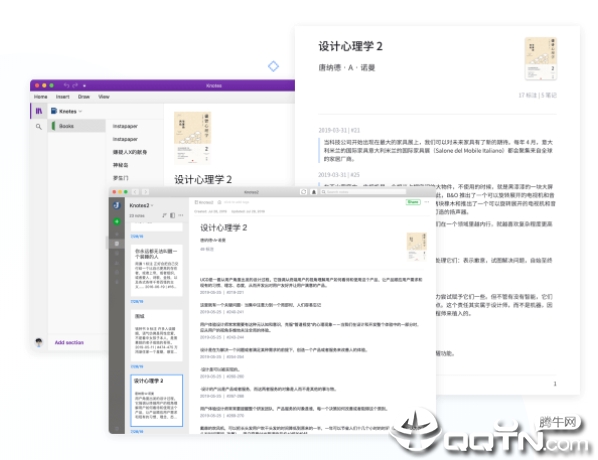The height and width of the screenshot is (460, 598).
Task: Click the undo arrow in purple title bar
Action: coord(66,85)
